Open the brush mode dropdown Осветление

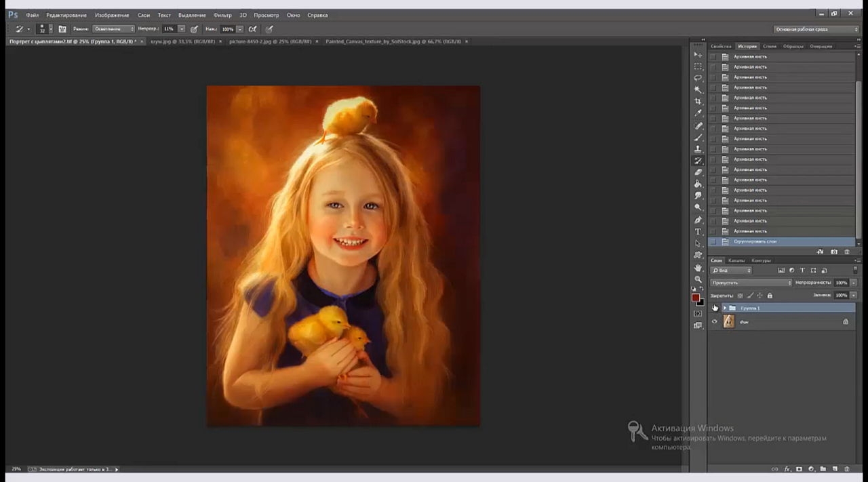pyautogui.click(x=113, y=29)
